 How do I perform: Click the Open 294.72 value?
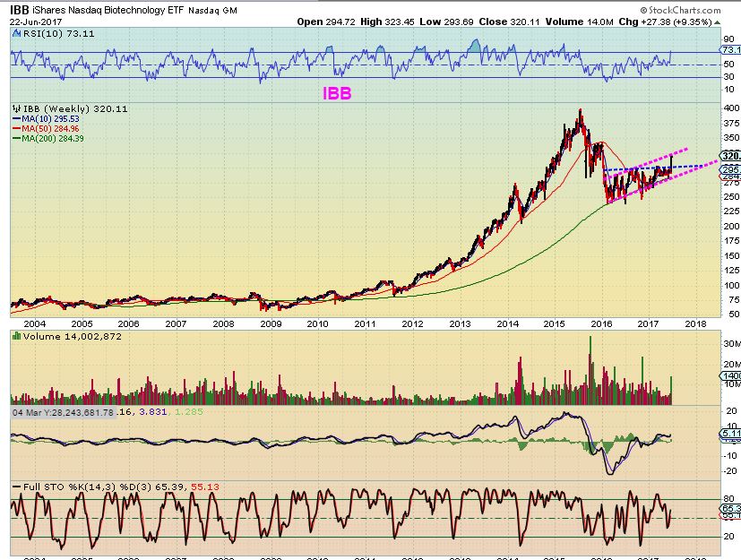(x=326, y=22)
